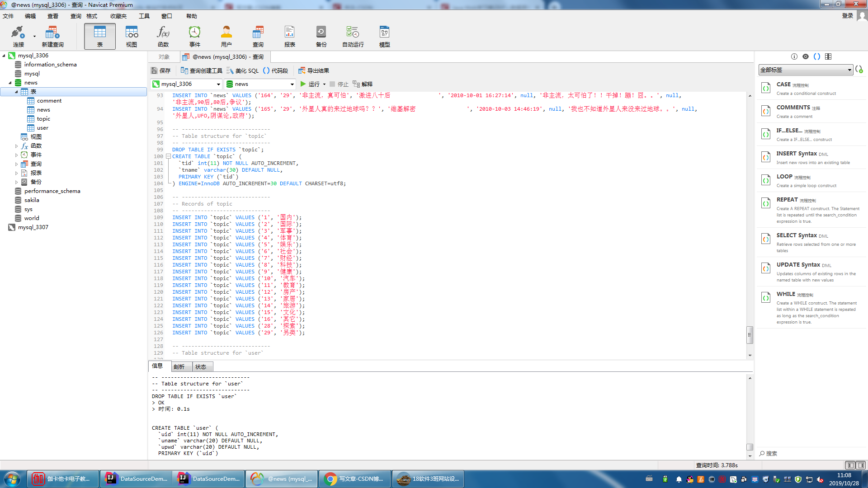Toggle the info panel icon in right sidebar
This screenshot has height=488, width=868.
click(x=794, y=56)
